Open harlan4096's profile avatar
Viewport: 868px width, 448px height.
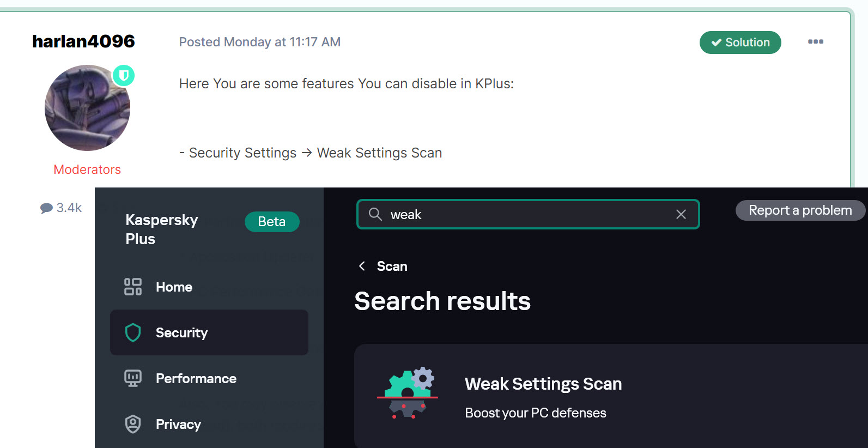87,108
